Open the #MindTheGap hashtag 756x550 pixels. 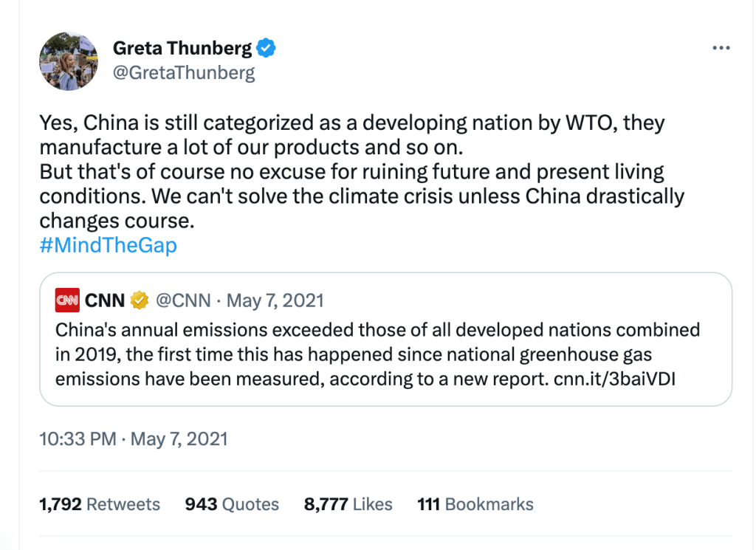[x=108, y=244]
